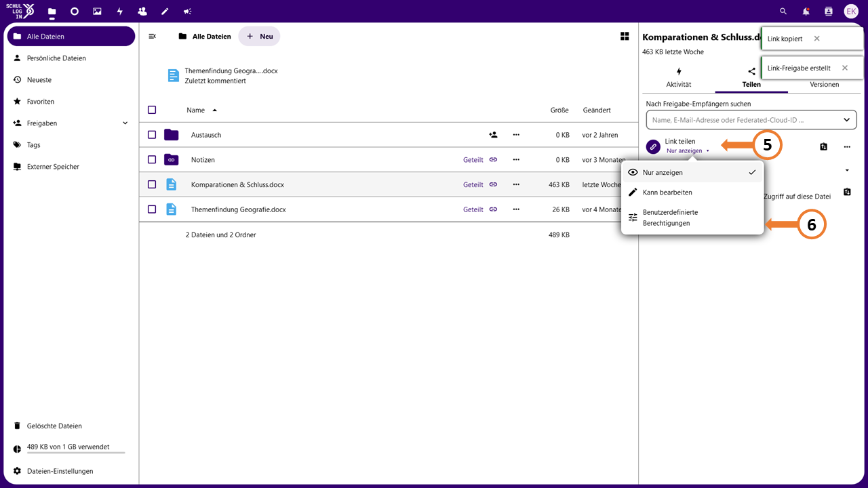Open three-dot menu for Notizen folder
Viewport: 868px width, 488px height.
click(516, 160)
